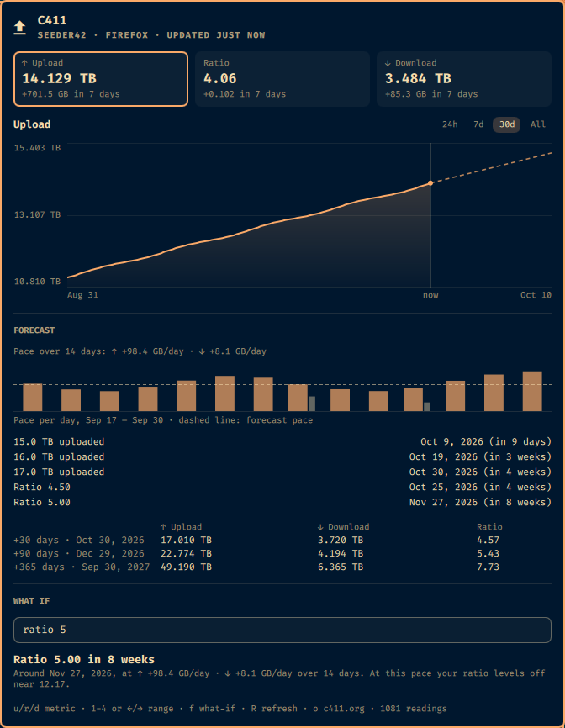Image resolution: width=565 pixels, height=728 pixels.
Task: Click the Upload column header in projection table
Action: coord(181,527)
